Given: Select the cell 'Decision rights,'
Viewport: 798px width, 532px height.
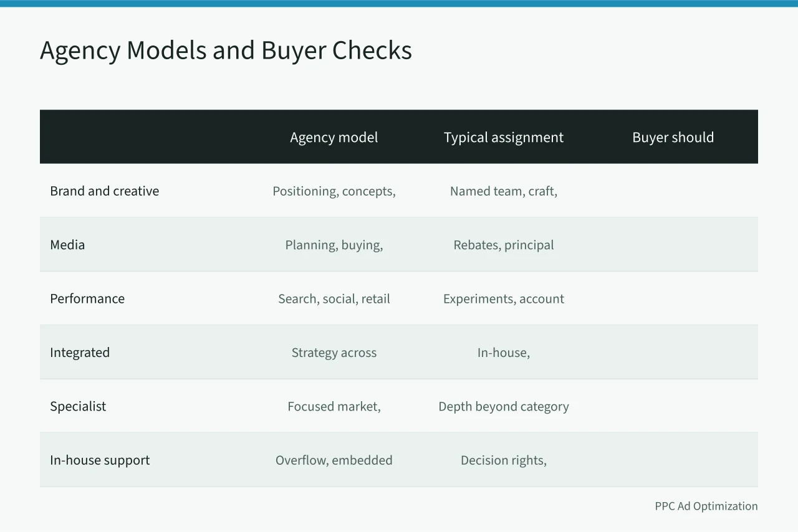Looking at the screenshot, I should click(504, 460).
